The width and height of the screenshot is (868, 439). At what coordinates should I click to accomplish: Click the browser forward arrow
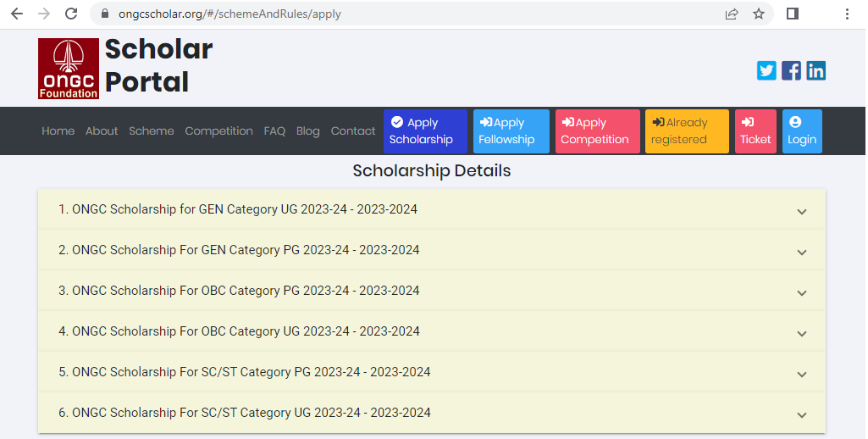click(44, 14)
